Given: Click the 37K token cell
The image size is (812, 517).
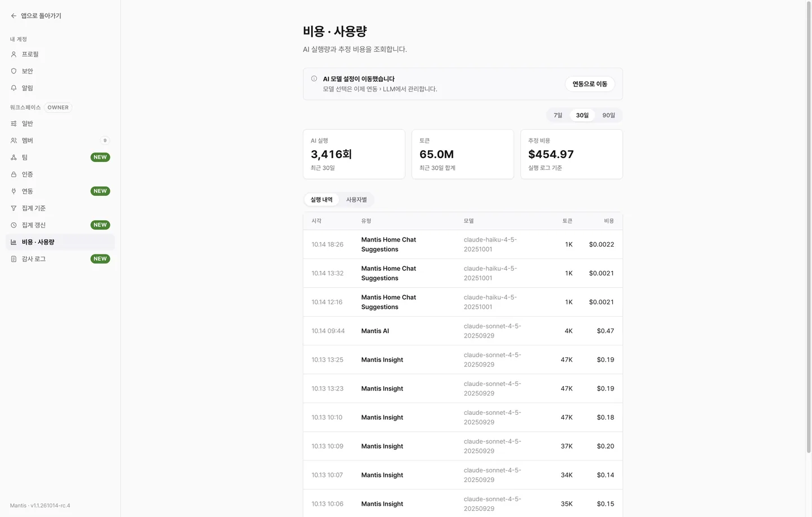Looking at the screenshot, I should click(567, 446).
